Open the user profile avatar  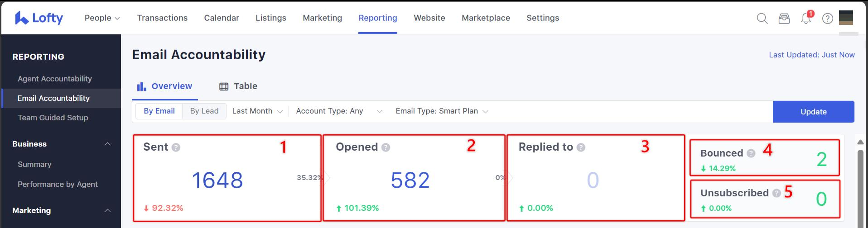tap(846, 18)
